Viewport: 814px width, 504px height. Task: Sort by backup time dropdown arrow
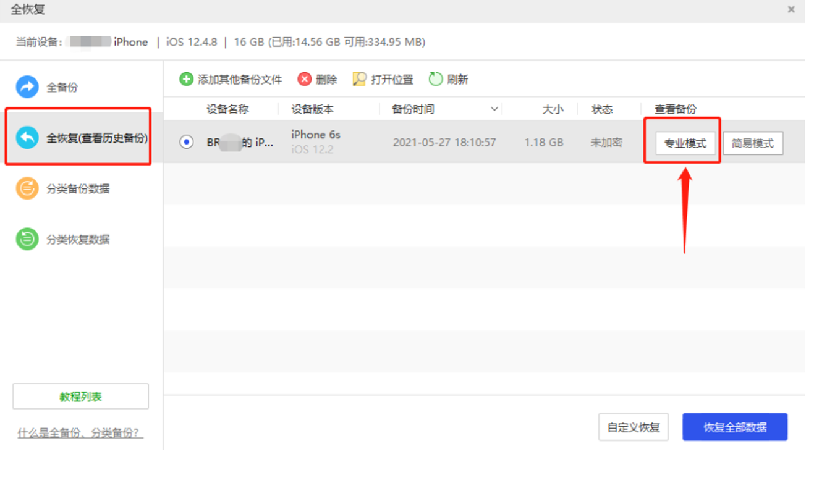pos(494,109)
